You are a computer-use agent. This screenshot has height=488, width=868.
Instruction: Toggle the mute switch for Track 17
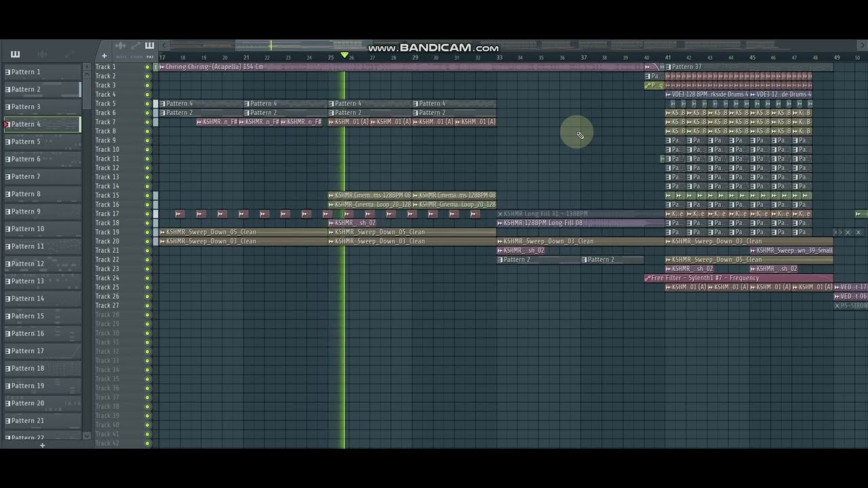(x=147, y=213)
